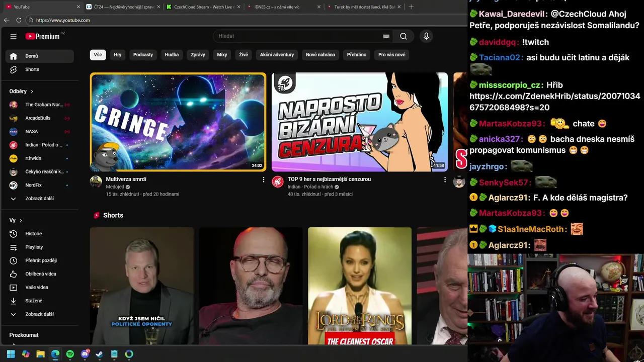Switch to the iDNES.cz browser tab
The image size is (644, 362).
(x=284, y=7)
